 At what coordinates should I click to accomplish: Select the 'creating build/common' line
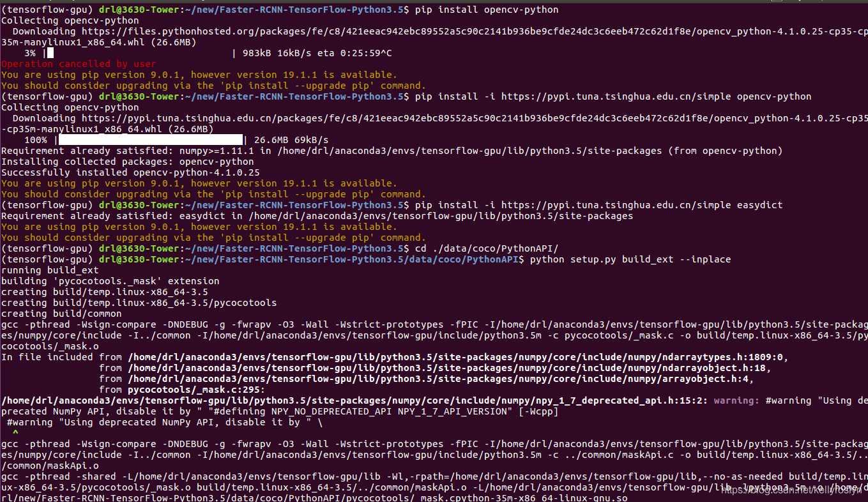[x=61, y=314]
